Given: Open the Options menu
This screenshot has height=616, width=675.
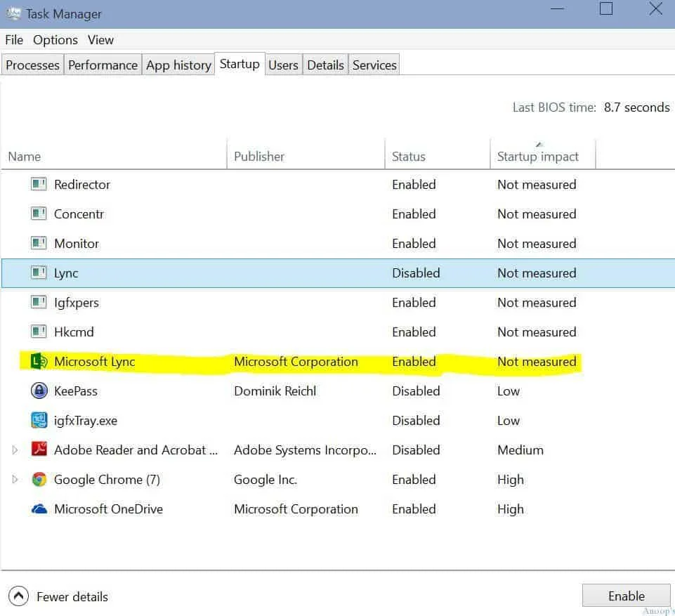Looking at the screenshot, I should click(x=55, y=40).
